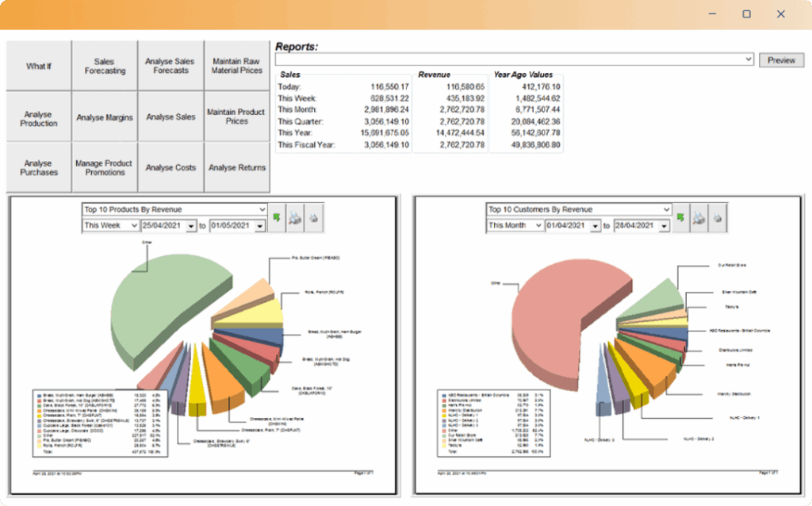The image size is (812, 506).
Task: Select This Fiscal Year year-ago value 49,836,806.80
Action: (535, 144)
